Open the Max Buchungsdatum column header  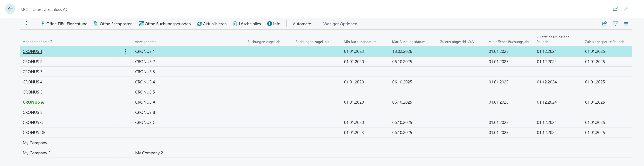tap(409, 42)
